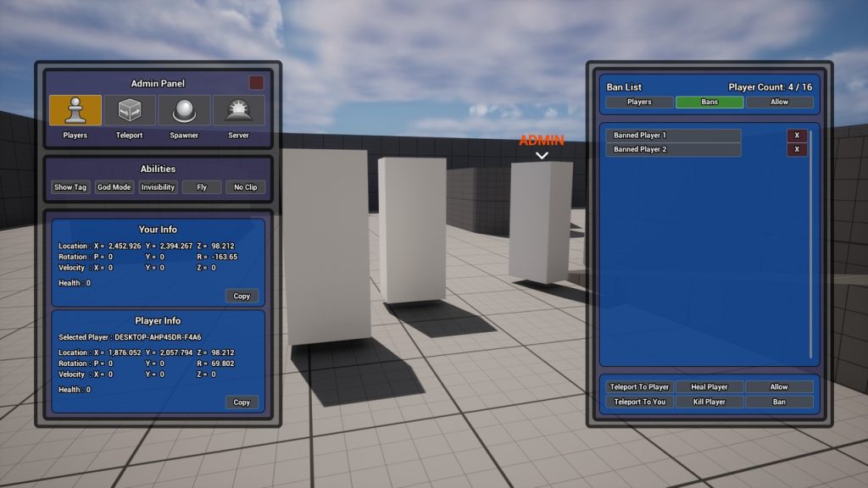Open the Server section icon
Screen dimensions: 868x488
click(x=238, y=111)
